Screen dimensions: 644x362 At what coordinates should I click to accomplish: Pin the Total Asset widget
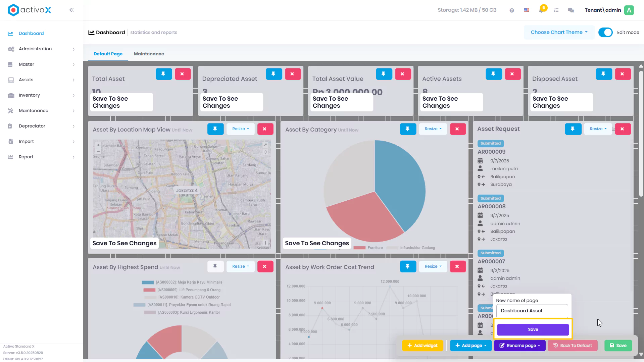coord(164,74)
